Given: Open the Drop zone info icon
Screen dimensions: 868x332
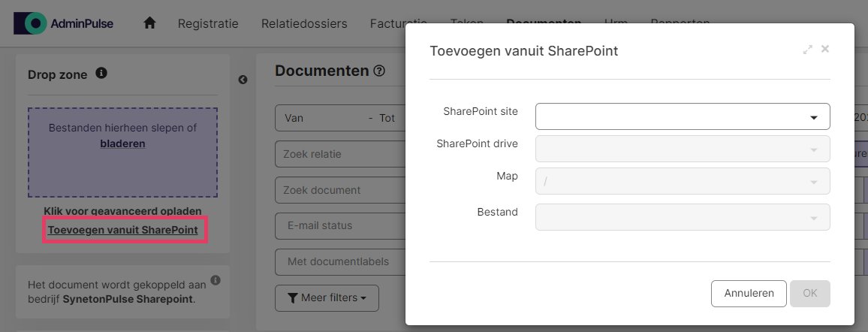Looking at the screenshot, I should click(101, 73).
